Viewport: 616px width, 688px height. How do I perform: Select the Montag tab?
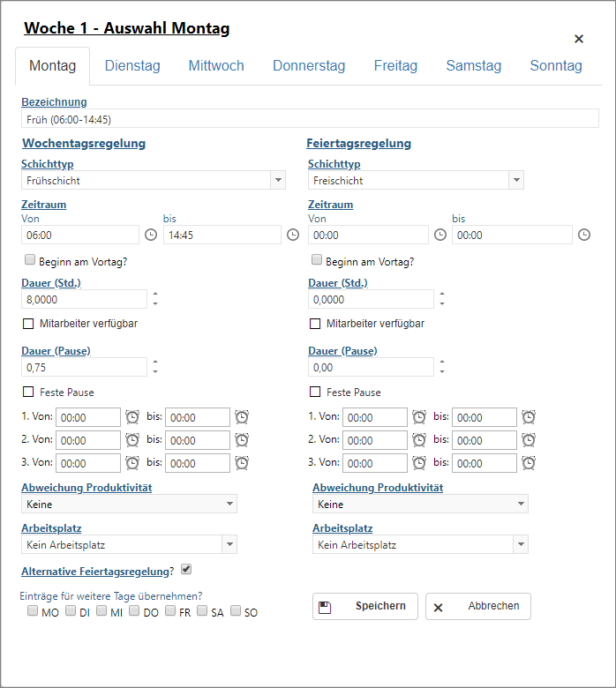click(53, 66)
